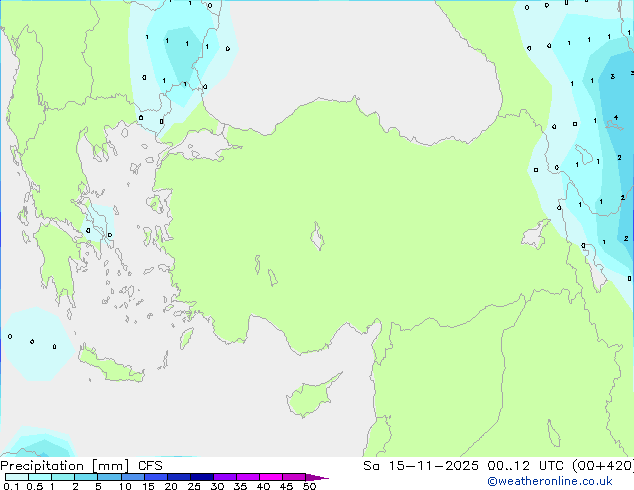Select the 45–50 mm legend color box
This screenshot has height=490, width=634.
(x=294, y=477)
